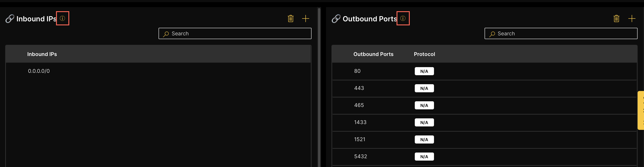Sort by the Inbound IPs column header
The height and width of the screenshot is (167, 644).
pos(42,54)
